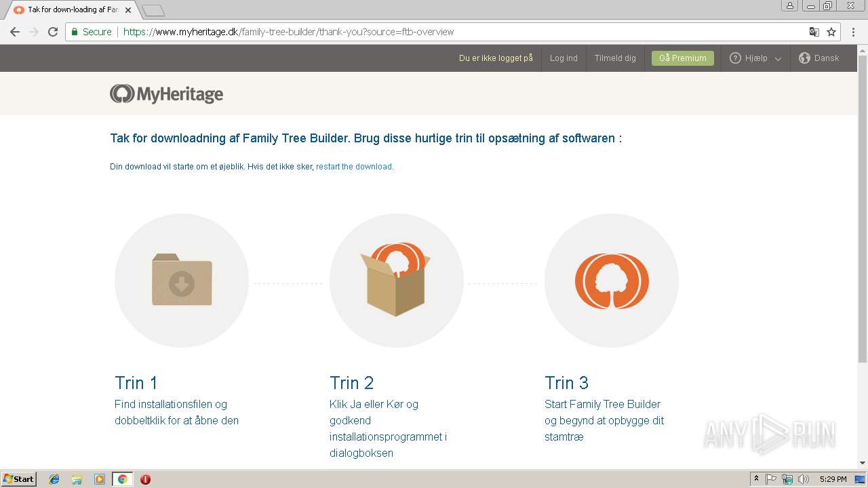Click the Trin 1 heading

coord(136,383)
